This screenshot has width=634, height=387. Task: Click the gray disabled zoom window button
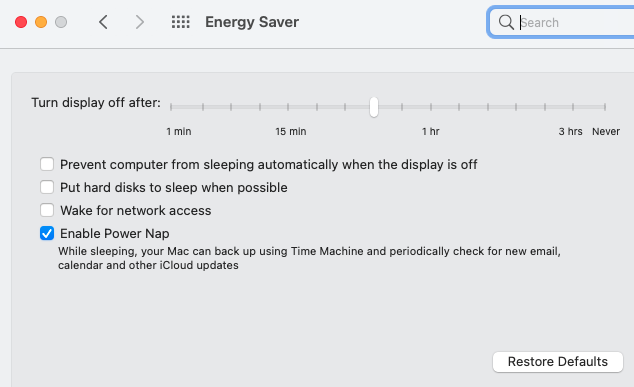[x=61, y=22]
